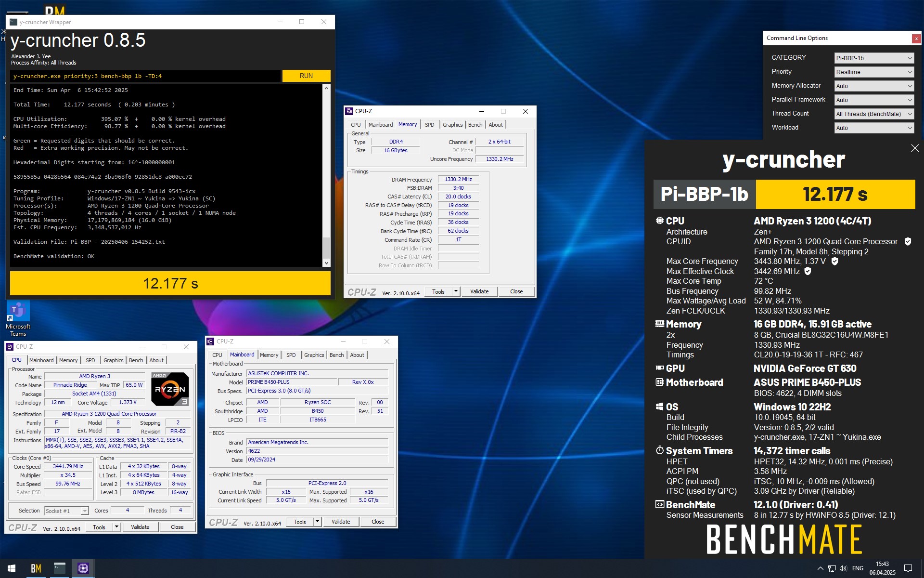Click the Max Effective Clock shield icon
Viewport: 924px width, 578px height.
point(808,271)
